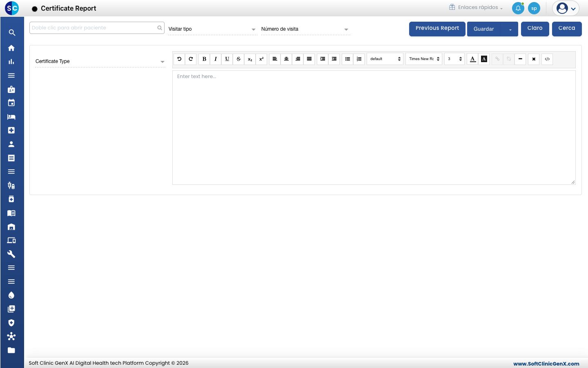
Task: Align text left
Action: (x=275, y=59)
